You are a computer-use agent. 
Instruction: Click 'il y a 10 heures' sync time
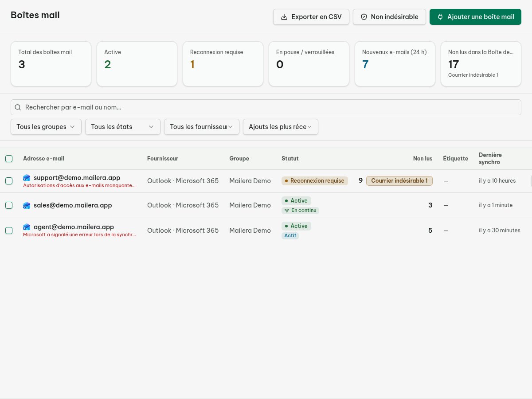(497, 181)
